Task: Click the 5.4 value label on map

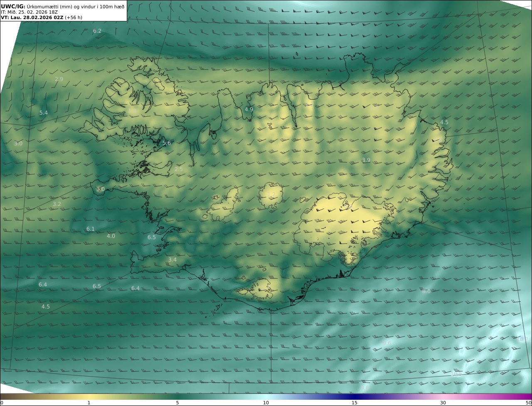Action: [x=44, y=113]
